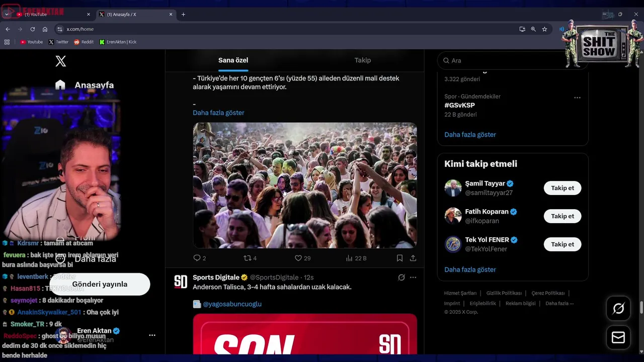Open account menu dots next to Eren Aktan
This screenshot has width=644, height=362.
pos(152,335)
